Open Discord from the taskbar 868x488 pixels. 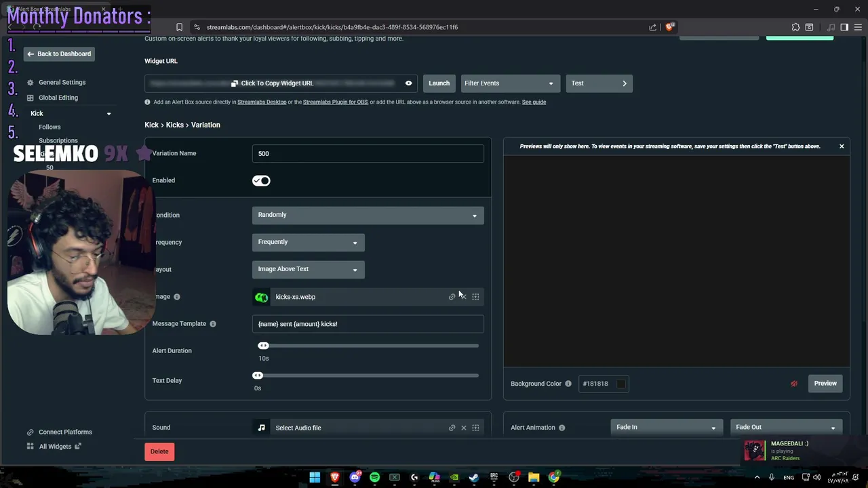[355, 477]
